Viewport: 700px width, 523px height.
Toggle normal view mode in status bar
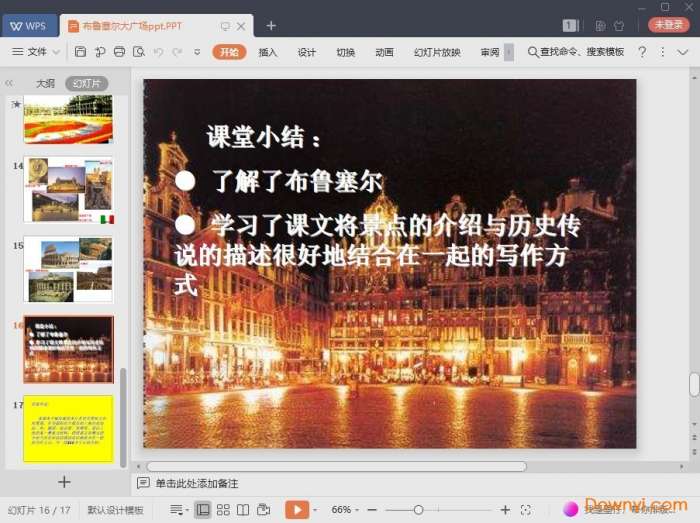(x=203, y=510)
